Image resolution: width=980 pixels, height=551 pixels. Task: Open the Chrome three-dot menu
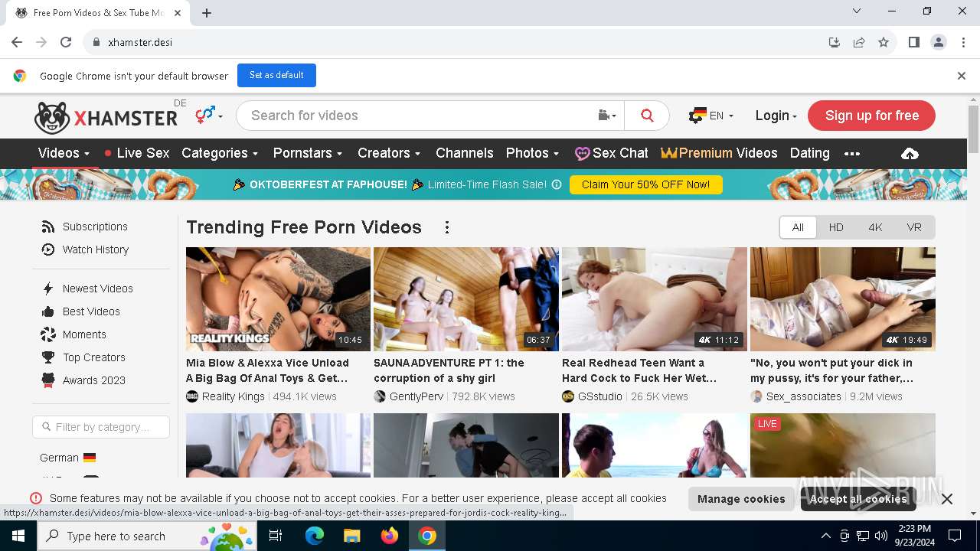(x=963, y=42)
